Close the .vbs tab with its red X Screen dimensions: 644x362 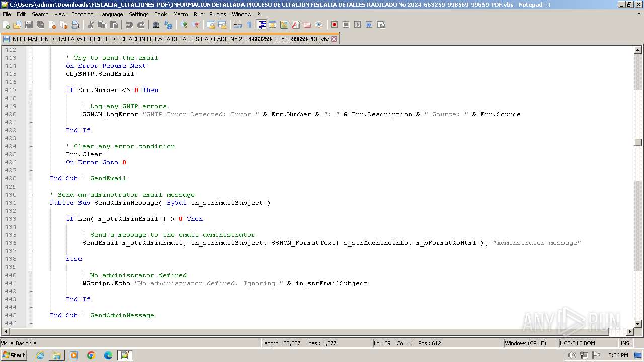coord(334,39)
